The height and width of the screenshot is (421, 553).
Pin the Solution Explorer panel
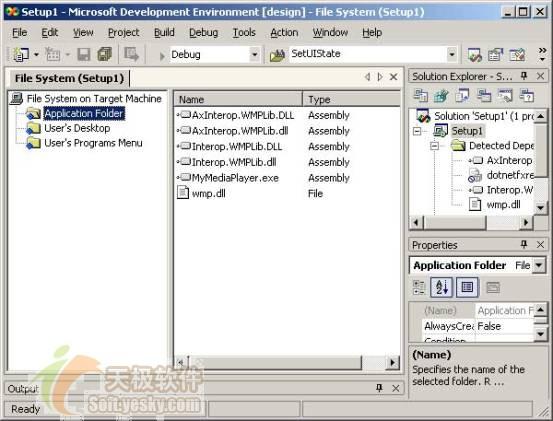(524, 76)
